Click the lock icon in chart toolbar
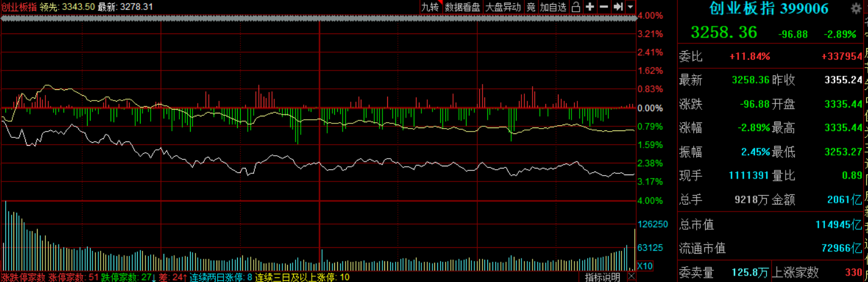 pyautogui.click(x=576, y=7)
